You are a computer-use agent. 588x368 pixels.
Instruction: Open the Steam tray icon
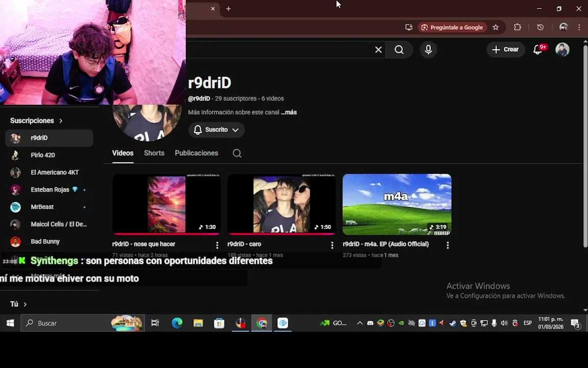pyautogui.click(x=453, y=323)
